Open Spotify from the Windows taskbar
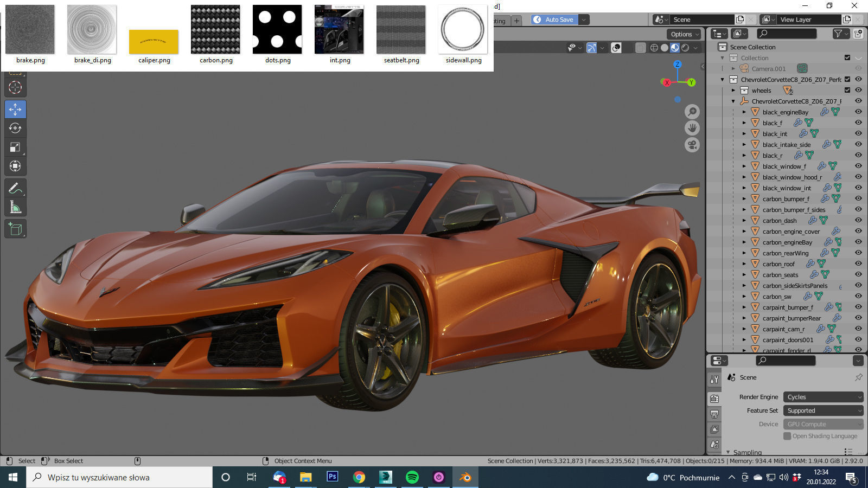The height and width of the screenshot is (488, 868). [x=412, y=477]
